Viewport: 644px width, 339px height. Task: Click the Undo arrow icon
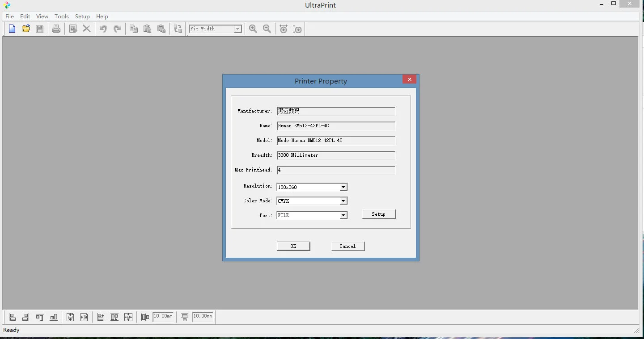tap(103, 29)
